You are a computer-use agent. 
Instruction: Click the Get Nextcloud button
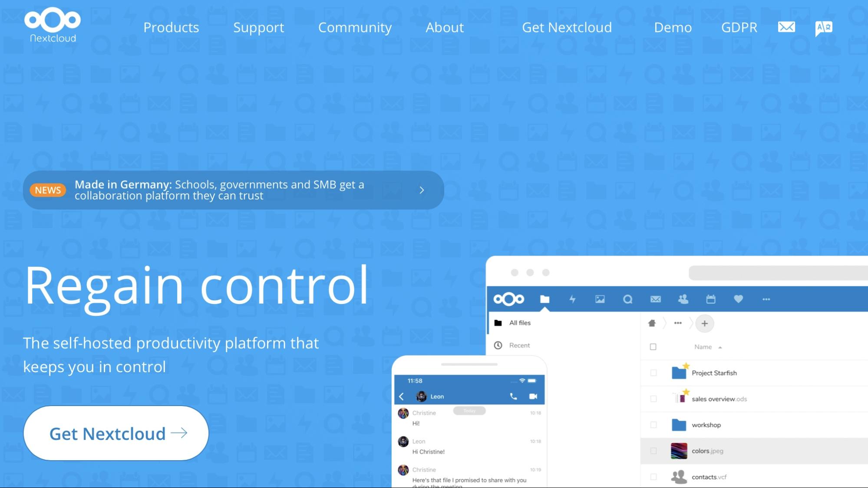pyautogui.click(x=116, y=433)
